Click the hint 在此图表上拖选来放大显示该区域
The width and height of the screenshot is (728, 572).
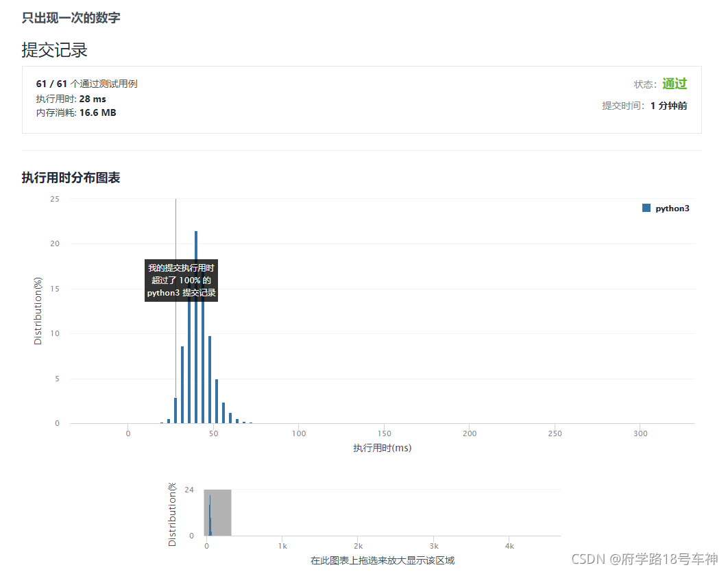pyautogui.click(x=382, y=560)
